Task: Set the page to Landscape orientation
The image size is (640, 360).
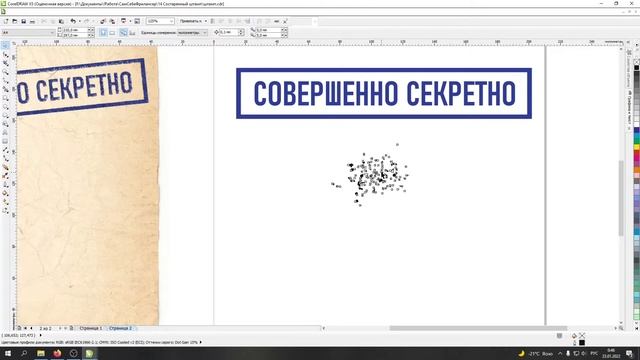Action: click(x=112, y=32)
